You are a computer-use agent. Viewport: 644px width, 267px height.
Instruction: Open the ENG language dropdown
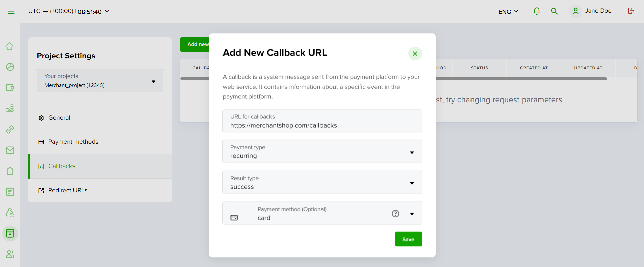(x=508, y=12)
